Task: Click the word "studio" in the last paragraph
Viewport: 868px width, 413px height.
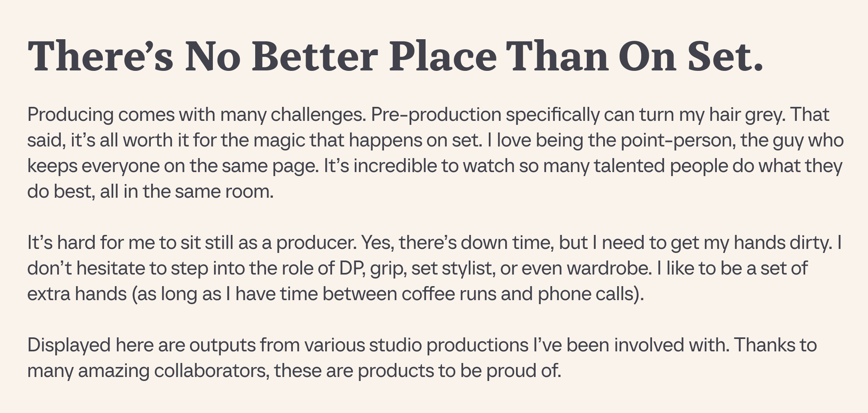Action: (395, 345)
